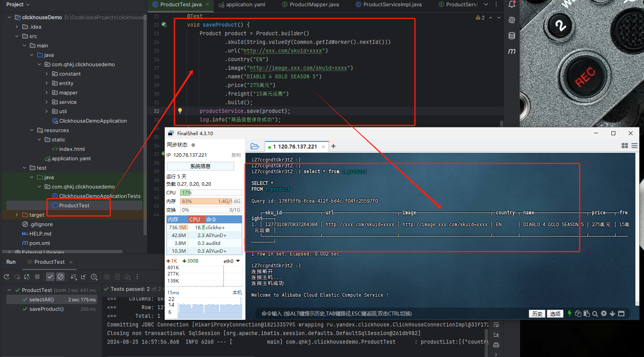Viewport: 644px width, 357px height.
Task: Switch to the ProductServiceImpl.java editor tab
Action: [x=388, y=4]
